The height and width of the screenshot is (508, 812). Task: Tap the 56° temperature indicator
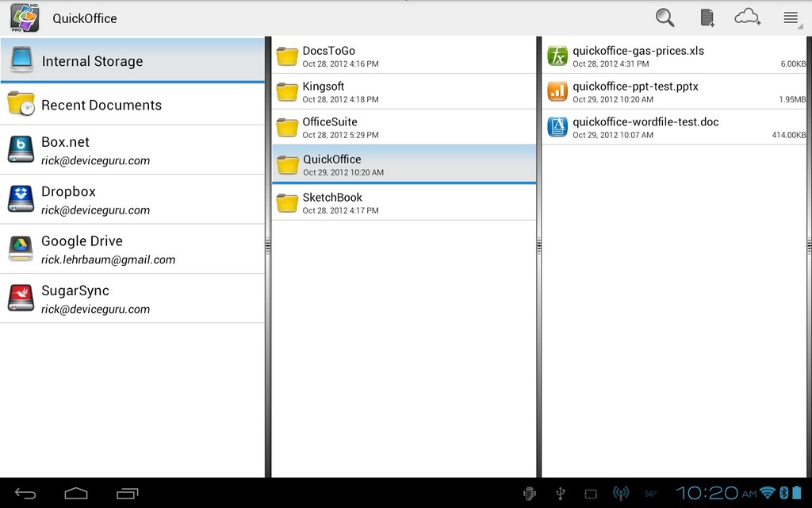coord(650,494)
